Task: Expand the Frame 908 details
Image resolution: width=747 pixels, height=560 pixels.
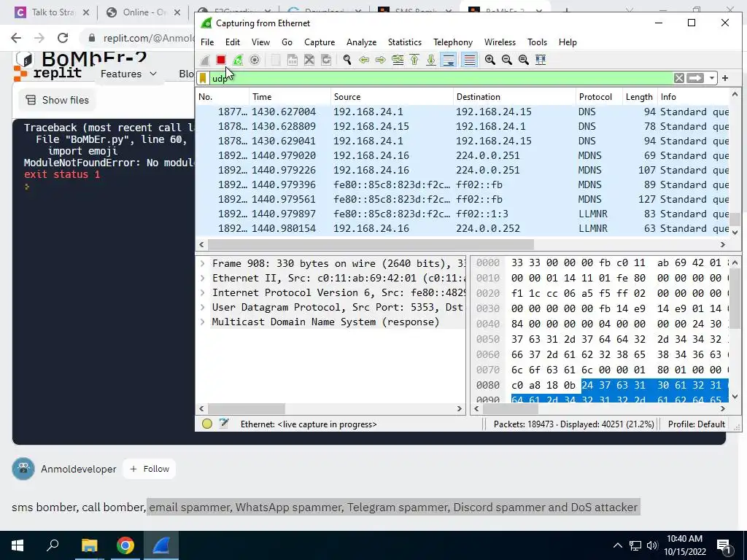Action: (x=203, y=263)
